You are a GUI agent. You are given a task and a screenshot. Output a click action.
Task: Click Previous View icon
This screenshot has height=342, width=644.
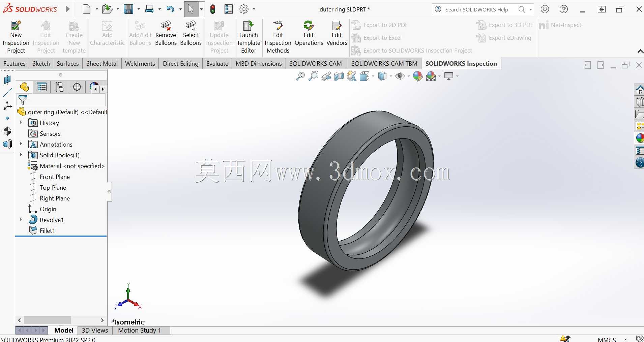click(x=326, y=76)
